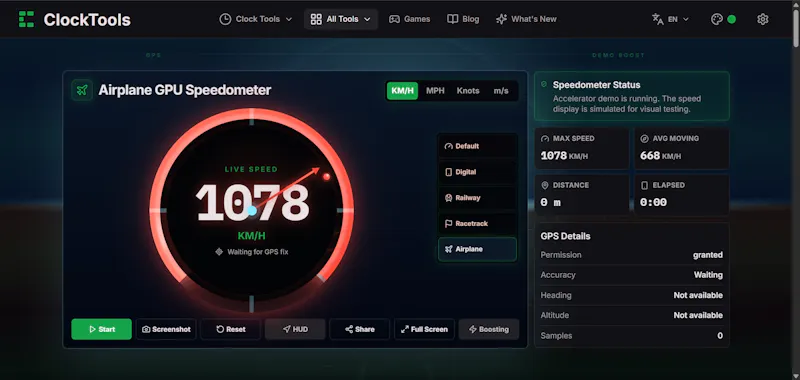800x380 pixels.
Task: Click the Games controller icon
Action: click(x=394, y=19)
